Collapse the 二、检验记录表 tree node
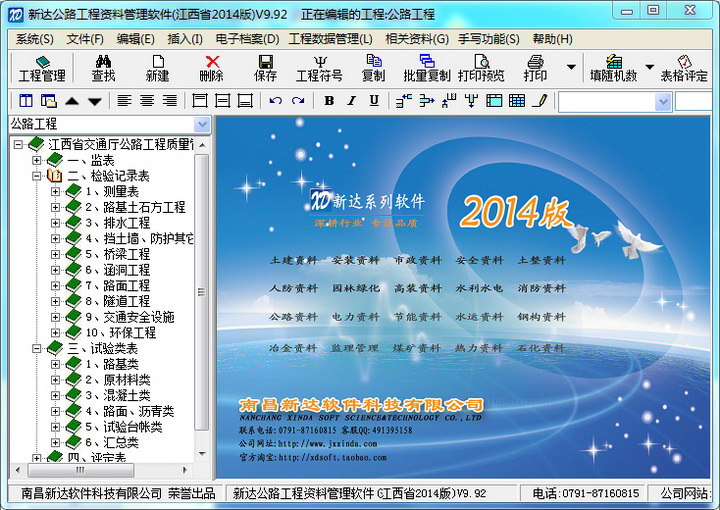The image size is (720, 510). 36,176
